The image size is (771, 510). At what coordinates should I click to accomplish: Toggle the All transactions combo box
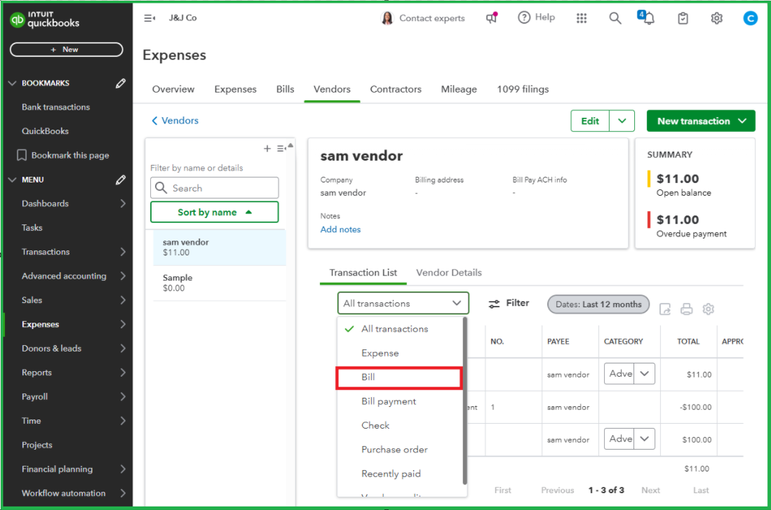[403, 303]
